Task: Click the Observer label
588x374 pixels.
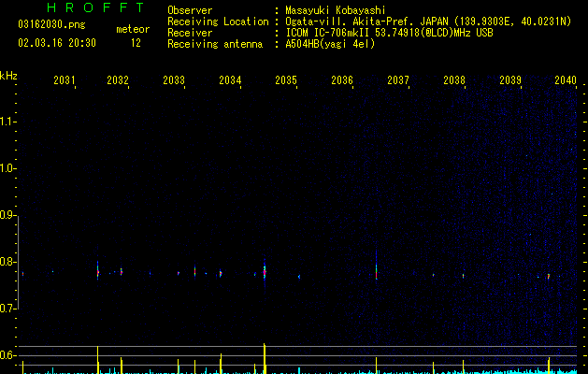Action: [190, 10]
